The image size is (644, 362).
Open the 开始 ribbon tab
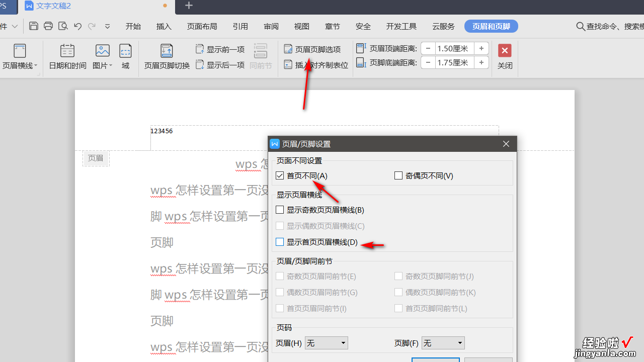point(133,26)
